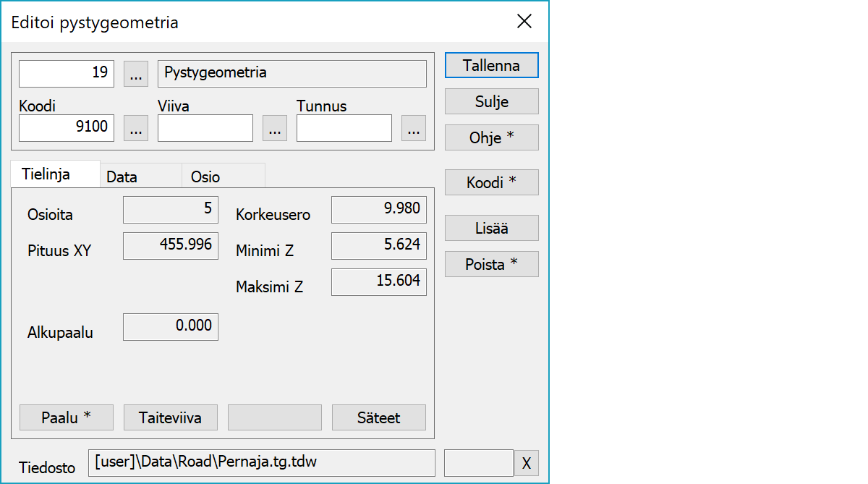Click the Poista * button
Screen dimensions: 868x484
pyautogui.click(x=491, y=265)
